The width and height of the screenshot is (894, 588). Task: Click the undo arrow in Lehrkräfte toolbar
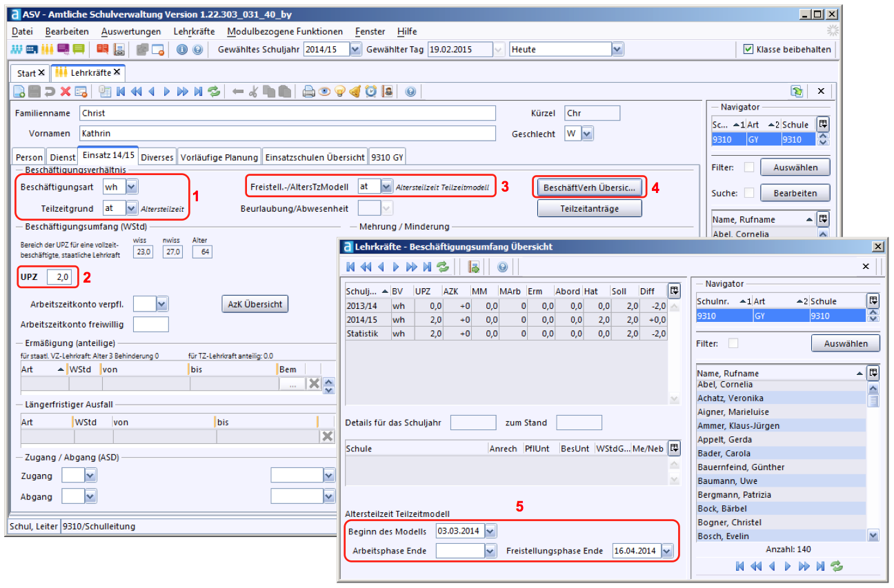click(x=50, y=92)
